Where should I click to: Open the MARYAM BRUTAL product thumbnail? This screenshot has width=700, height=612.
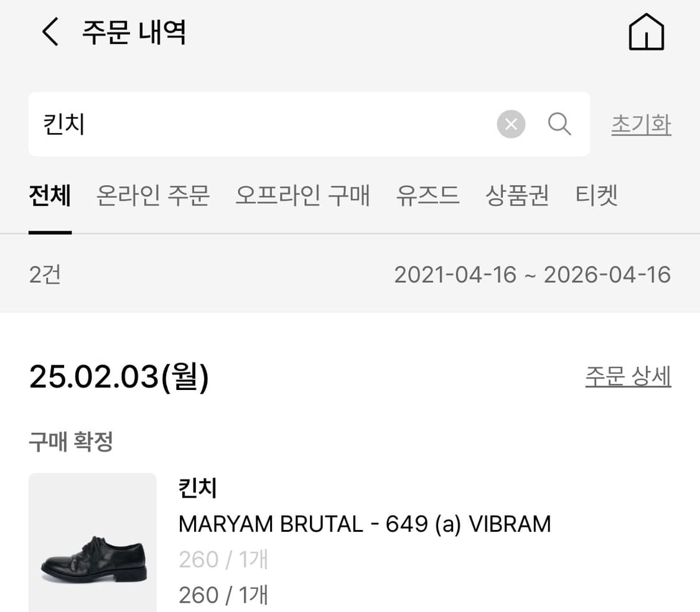click(92, 547)
